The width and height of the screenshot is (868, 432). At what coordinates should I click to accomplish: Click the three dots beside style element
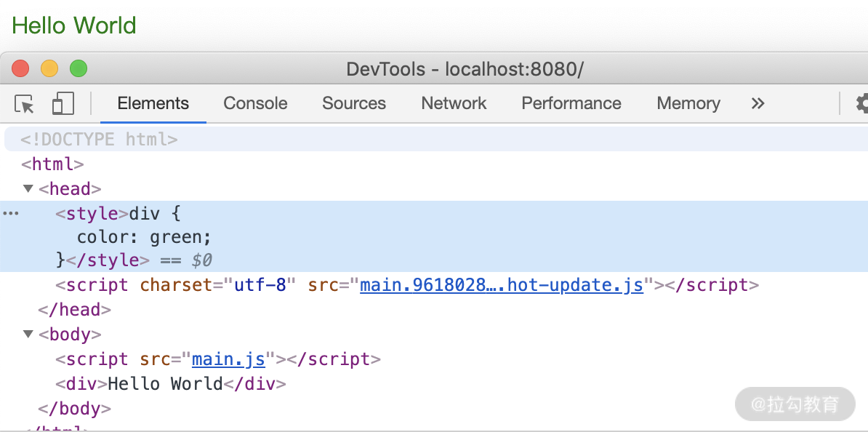tap(11, 214)
